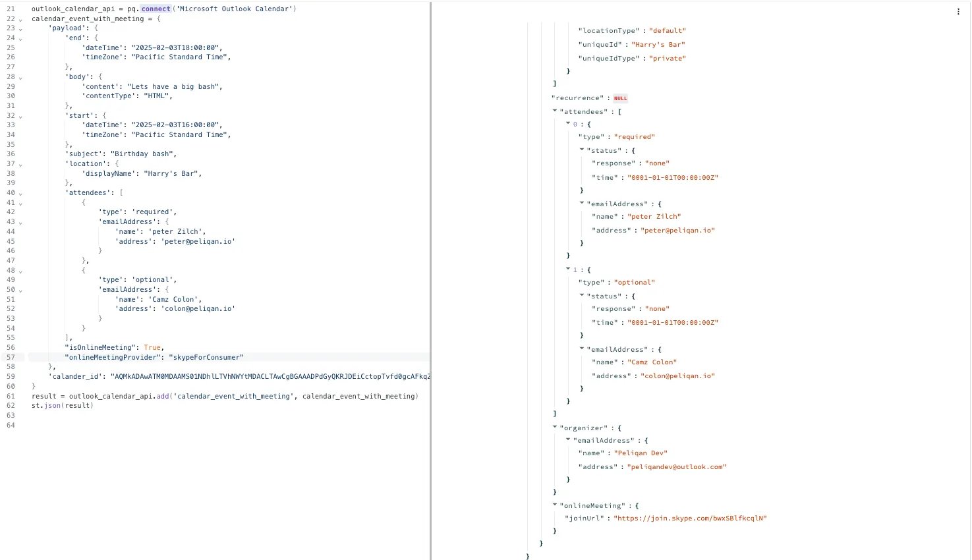Screen dimensions: 972x560
Task: Click st.json(result) on line 62
Action: pos(63,406)
